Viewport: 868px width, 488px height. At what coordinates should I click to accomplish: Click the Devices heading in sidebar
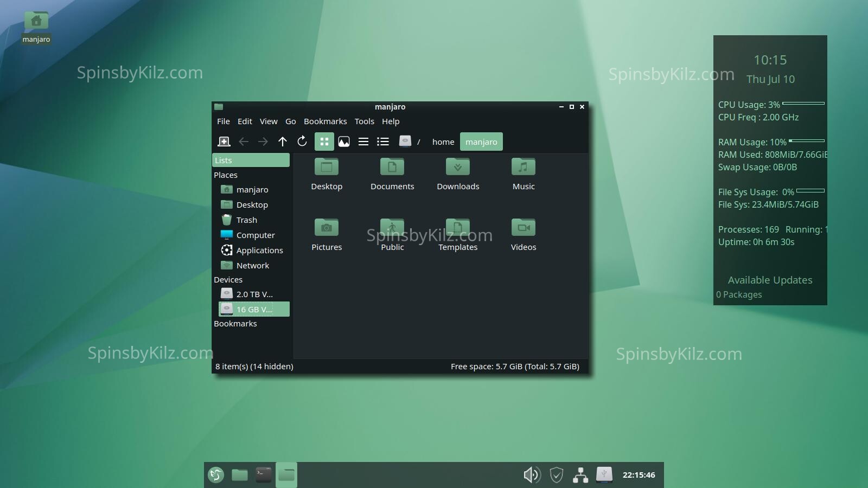[228, 280]
